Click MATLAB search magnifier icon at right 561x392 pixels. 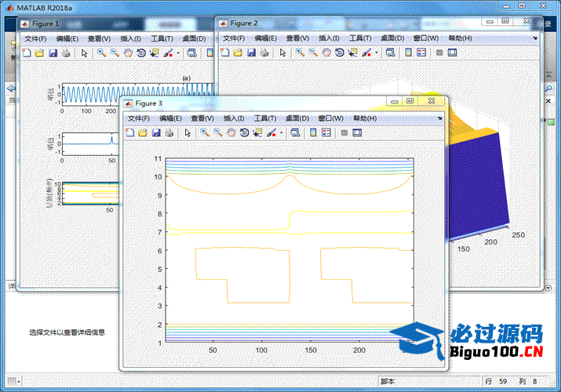(x=548, y=89)
